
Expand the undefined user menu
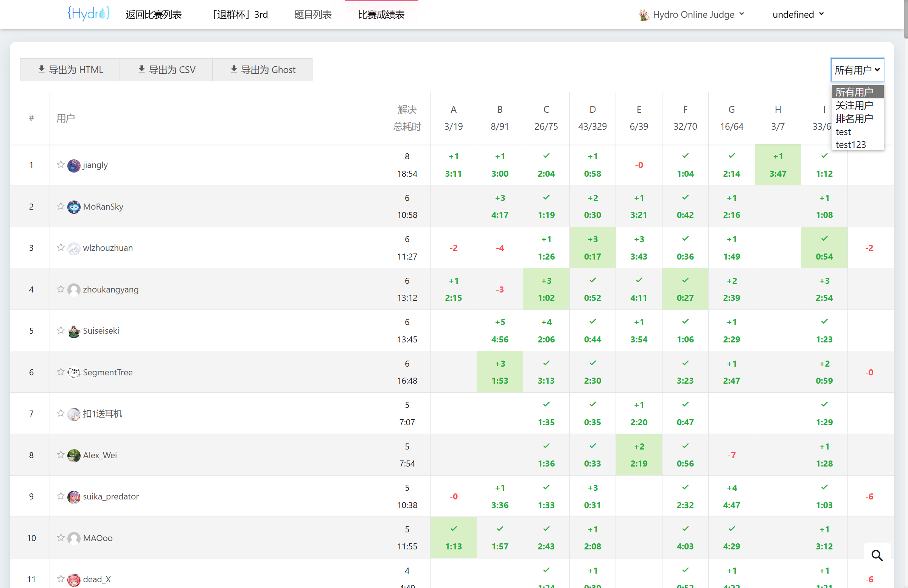(798, 14)
